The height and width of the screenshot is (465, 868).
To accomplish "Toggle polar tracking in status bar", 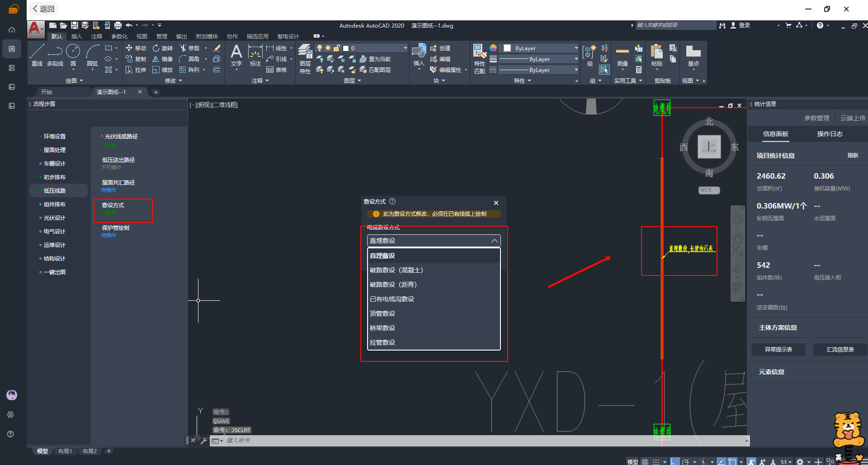I will [686, 461].
